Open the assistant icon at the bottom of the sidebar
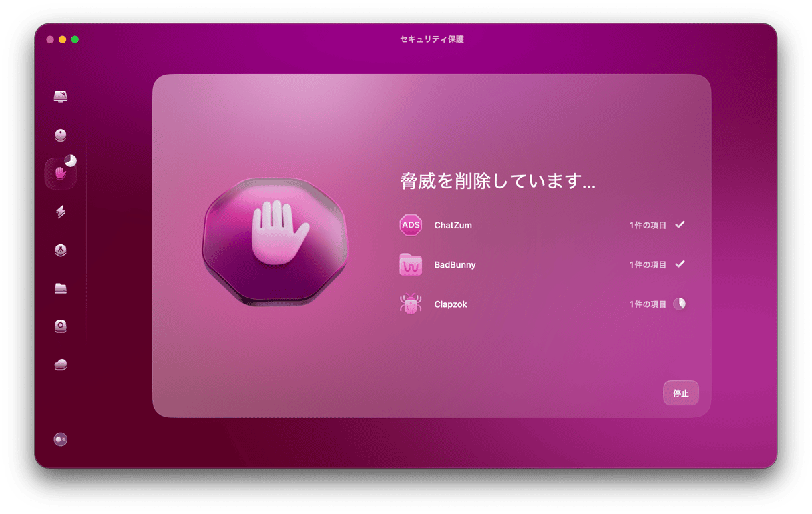The height and width of the screenshot is (514, 812). [61, 439]
